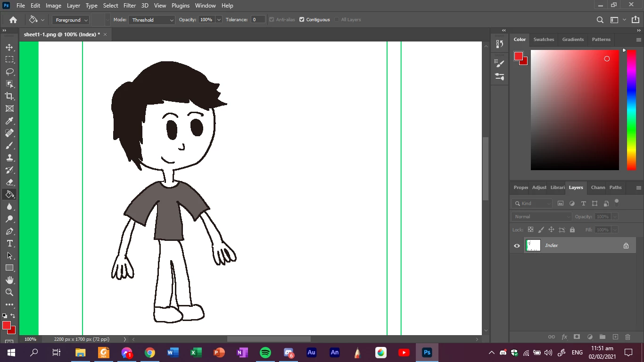Toggle filter for type layers
Viewport: 644px width, 362px height.
tap(583, 204)
